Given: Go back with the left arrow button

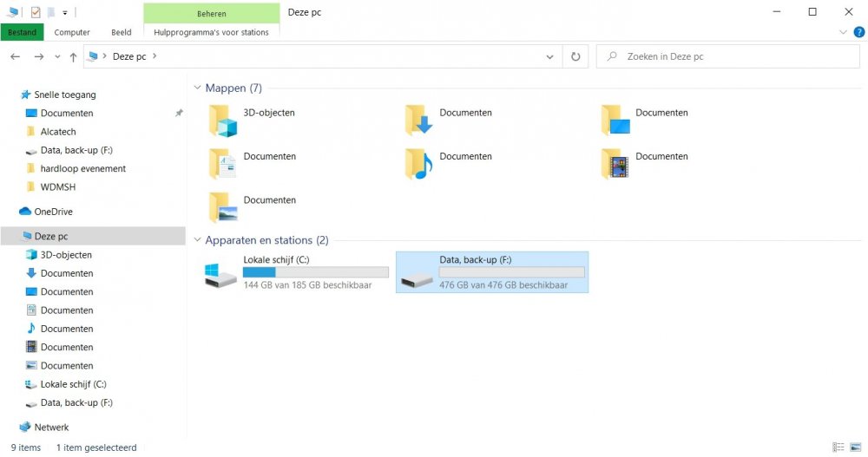Looking at the screenshot, I should pos(16,56).
